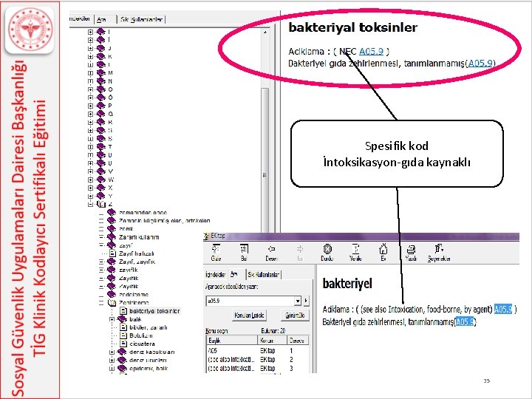The width and height of the screenshot is (532, 399).
Task: Select the search result row with Derece 2
Action: pyautogui.click(x=258, y=359)
